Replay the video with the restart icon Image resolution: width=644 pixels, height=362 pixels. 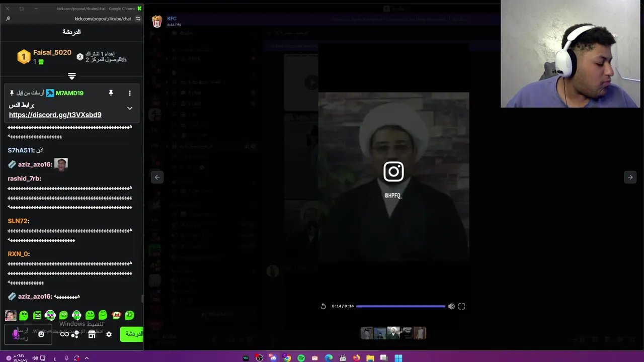point(323,306)
